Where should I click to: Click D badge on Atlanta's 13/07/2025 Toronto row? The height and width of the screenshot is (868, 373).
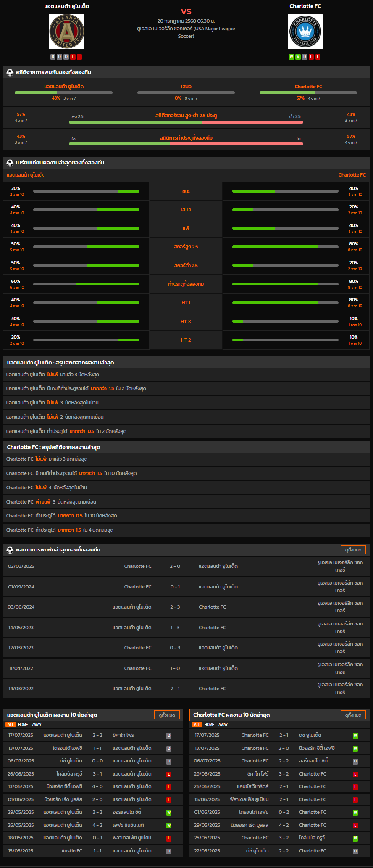click(169, 749)
